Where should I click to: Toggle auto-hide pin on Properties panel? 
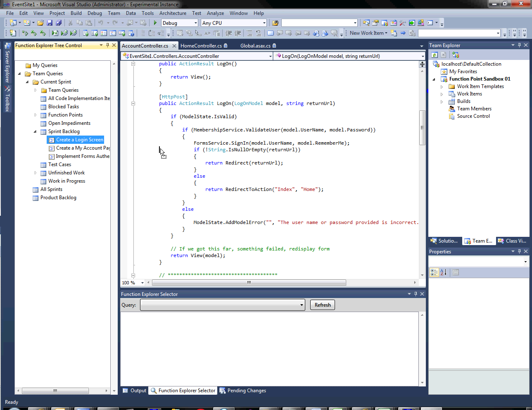pos(519,251)
